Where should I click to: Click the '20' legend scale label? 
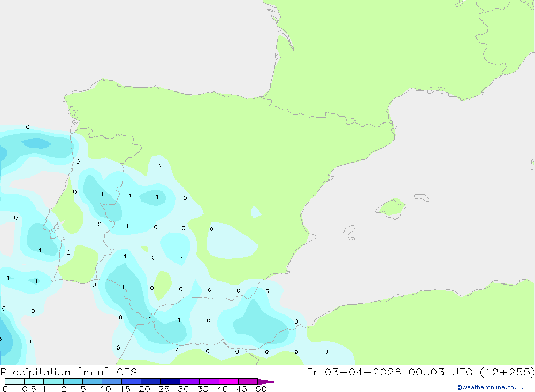coord(144,389)
